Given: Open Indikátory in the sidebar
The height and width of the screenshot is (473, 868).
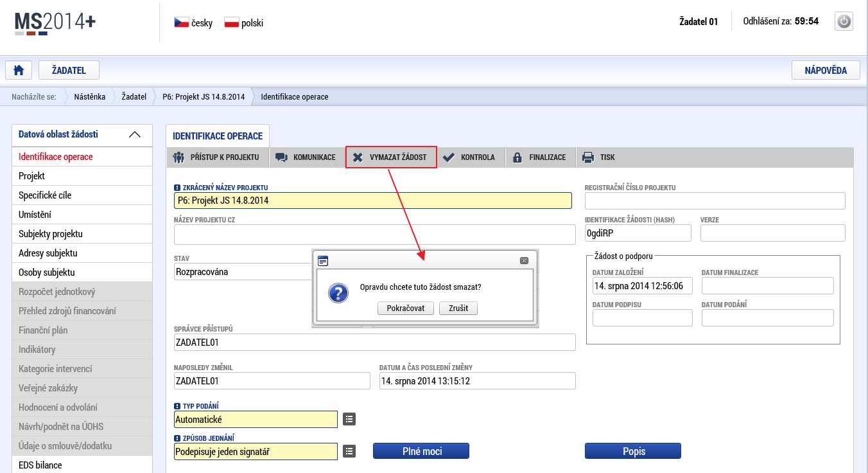Looking at the screenshot, I should [82, 350].
